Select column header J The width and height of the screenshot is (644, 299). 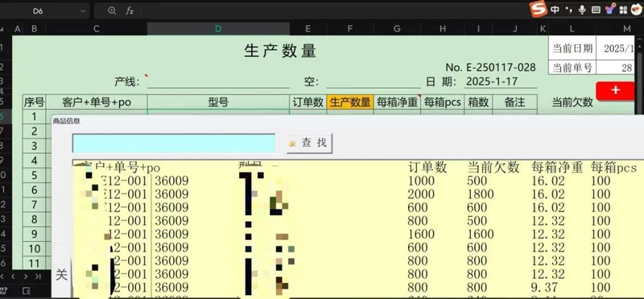pyautogui.click(x=514, y=28)
